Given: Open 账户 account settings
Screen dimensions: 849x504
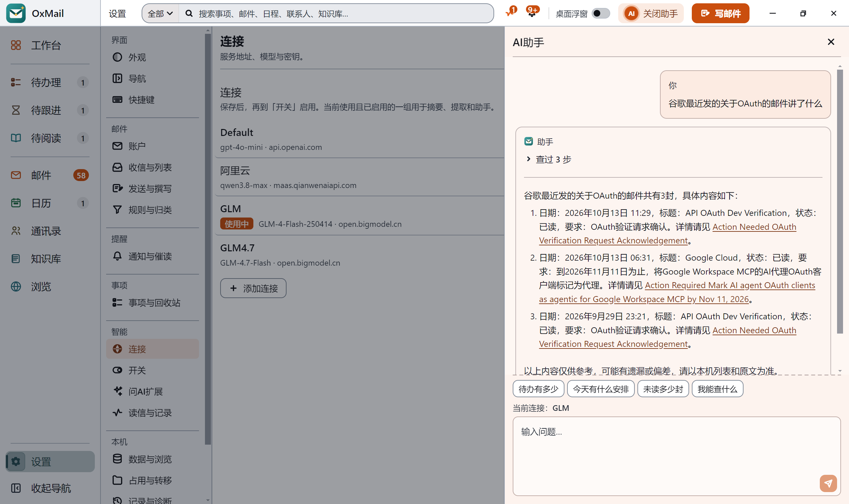Looking at the screenshot, I should pos(152,146).
